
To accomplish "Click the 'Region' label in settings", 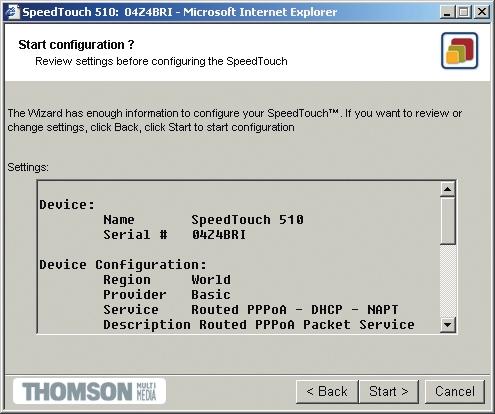I will click(127, 280).
